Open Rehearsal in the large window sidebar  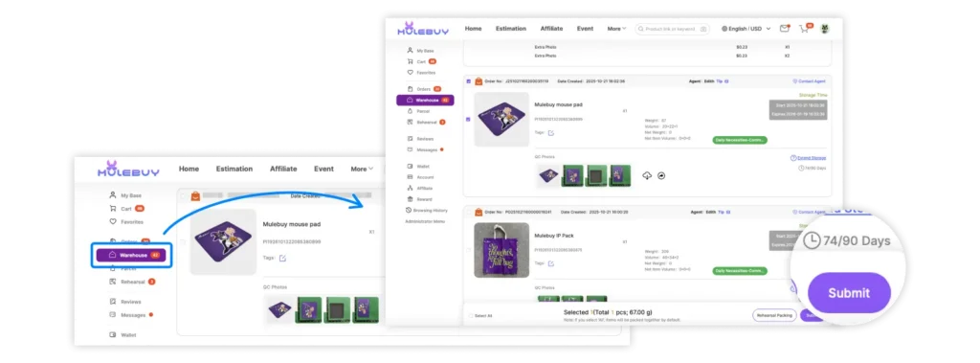pyautogui.click(x=426, y=122)
